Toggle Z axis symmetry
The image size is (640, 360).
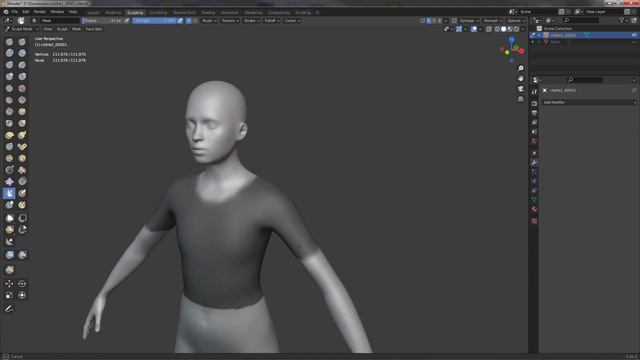(440, 20)
